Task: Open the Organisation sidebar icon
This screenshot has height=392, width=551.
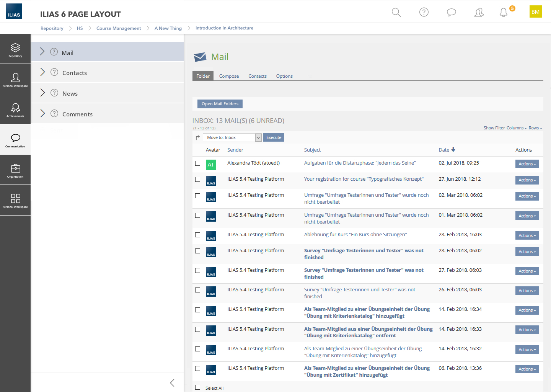Action: (x=15, y=170)
